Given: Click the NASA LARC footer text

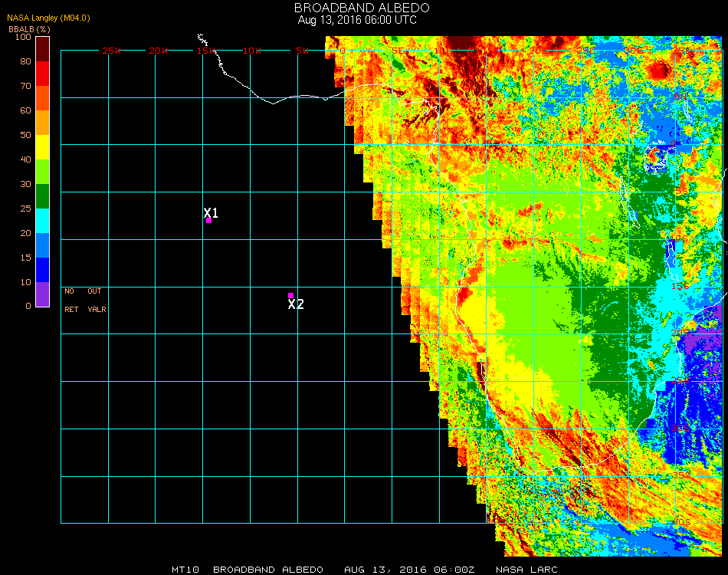Looking at the screenshot, I should 526,570.
